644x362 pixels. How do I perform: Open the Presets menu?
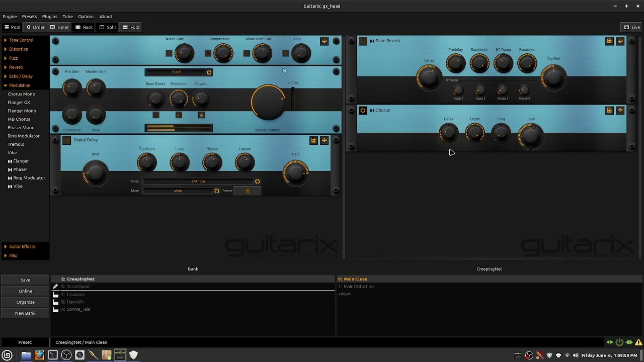click(29, 17)
